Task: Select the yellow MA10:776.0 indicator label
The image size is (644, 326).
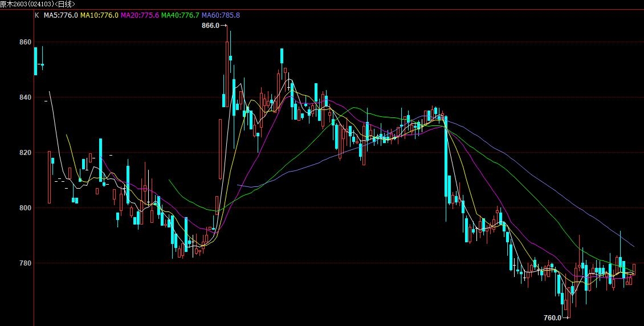Action: 99,15
